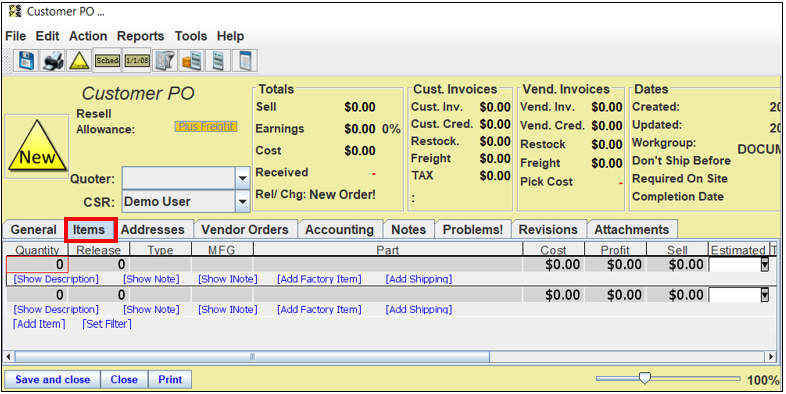Click the first row Cost $0.00 cell

pyautogui.click(x=553, y=265)
